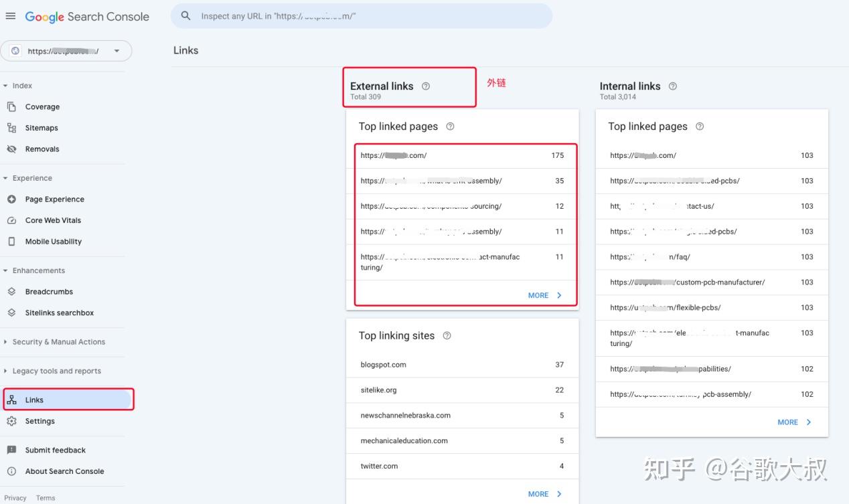Open help for External links heading
This screenshot has width=849, height=504.
(x=426, y=86)
